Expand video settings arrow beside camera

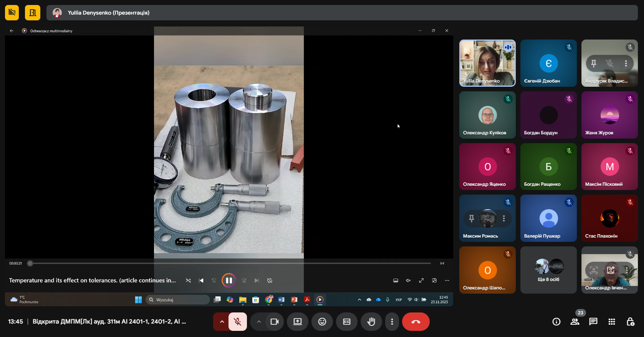(x=259, y=322)
